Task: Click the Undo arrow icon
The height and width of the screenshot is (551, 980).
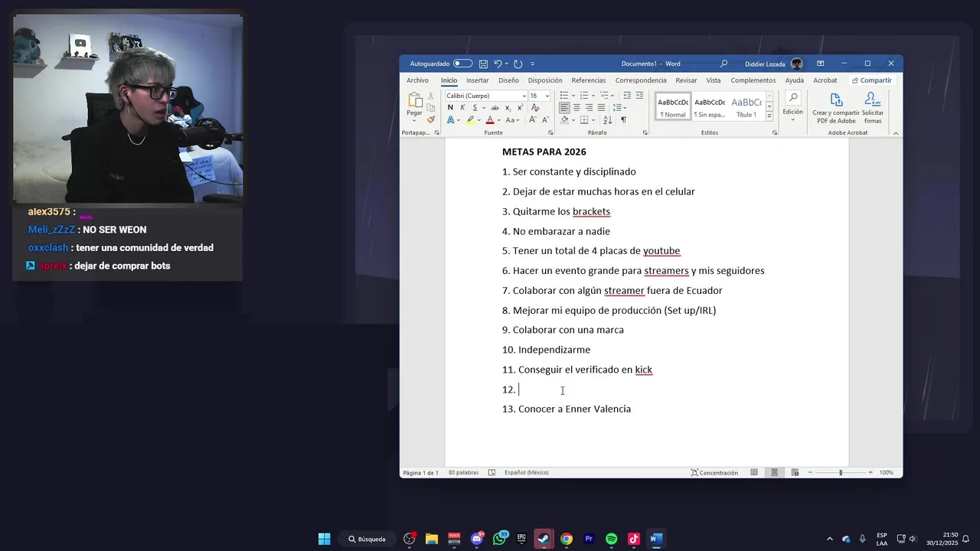Action: pyautogui.click(x=498, y=64)
